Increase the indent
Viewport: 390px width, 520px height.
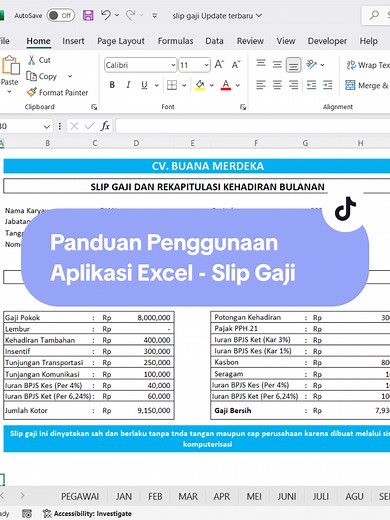click(x=328, y=85)
